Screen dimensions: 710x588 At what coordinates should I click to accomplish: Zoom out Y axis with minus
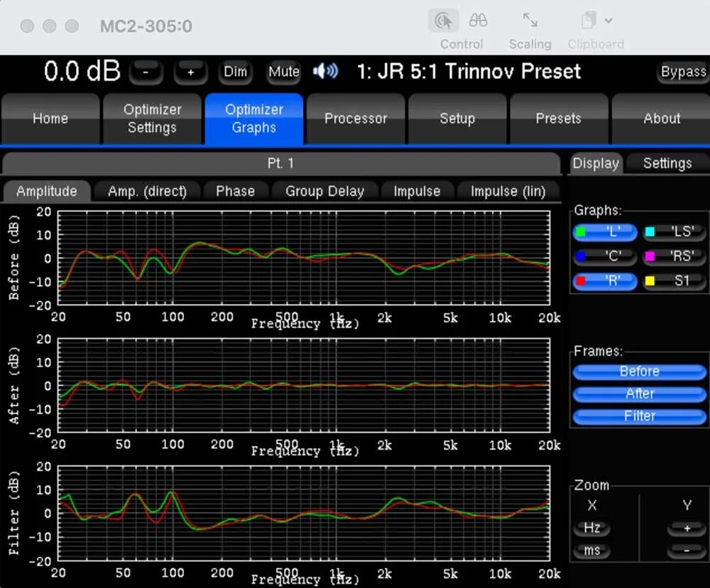pyautogui.click(x=687, y=550)
